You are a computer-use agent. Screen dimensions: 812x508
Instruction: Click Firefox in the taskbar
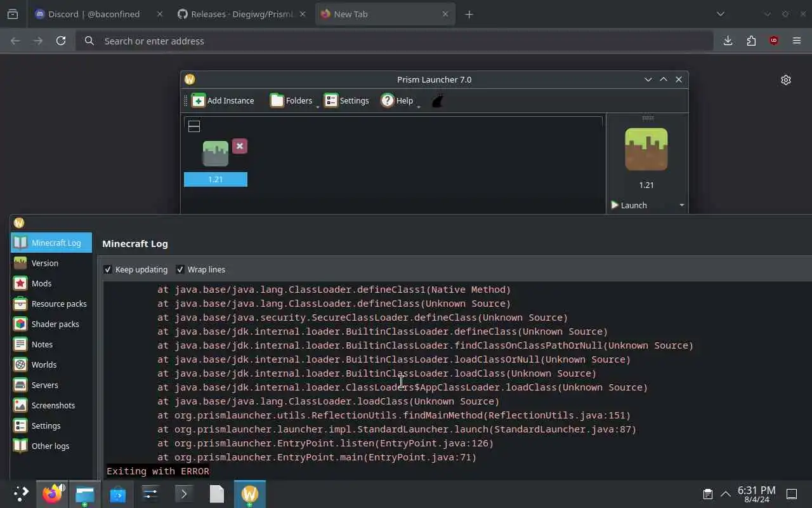coord(53,493)
